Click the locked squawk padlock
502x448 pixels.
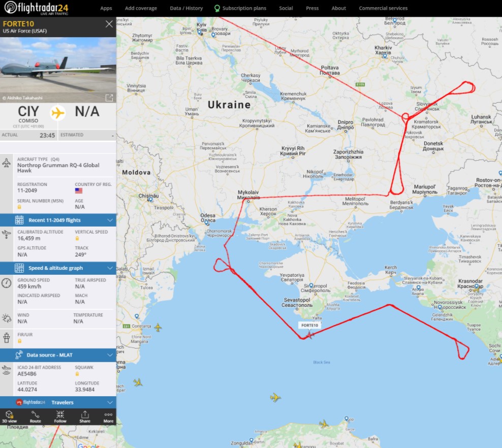[77, 374]
